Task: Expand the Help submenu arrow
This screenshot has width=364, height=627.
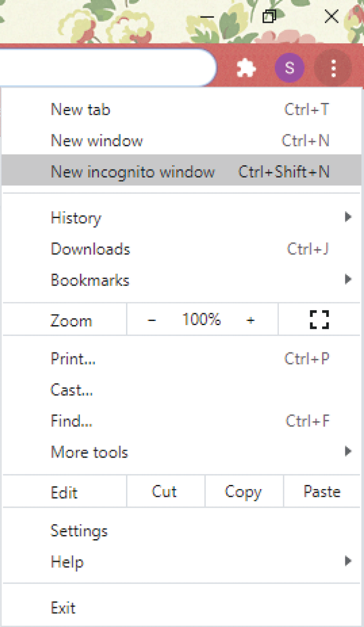Action: pos(348,561)
